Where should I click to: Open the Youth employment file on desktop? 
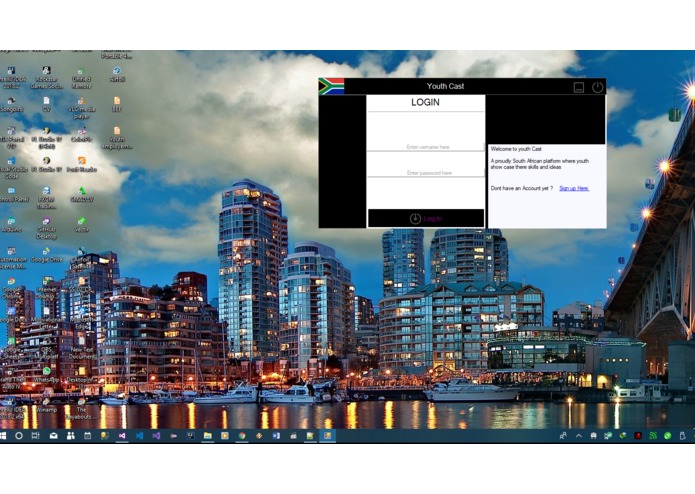117,138
